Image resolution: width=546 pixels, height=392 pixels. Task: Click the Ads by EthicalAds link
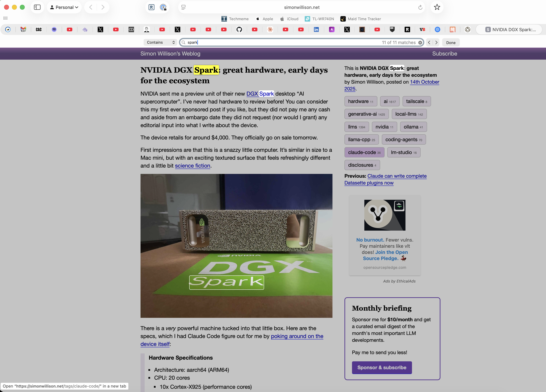(x=399, y=281)
